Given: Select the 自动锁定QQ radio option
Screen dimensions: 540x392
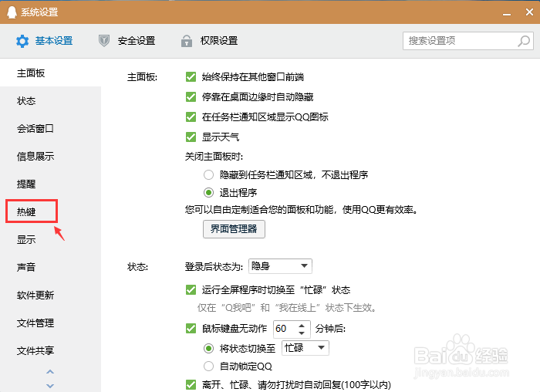Looking at the screenshot, I should coord(208,366).
